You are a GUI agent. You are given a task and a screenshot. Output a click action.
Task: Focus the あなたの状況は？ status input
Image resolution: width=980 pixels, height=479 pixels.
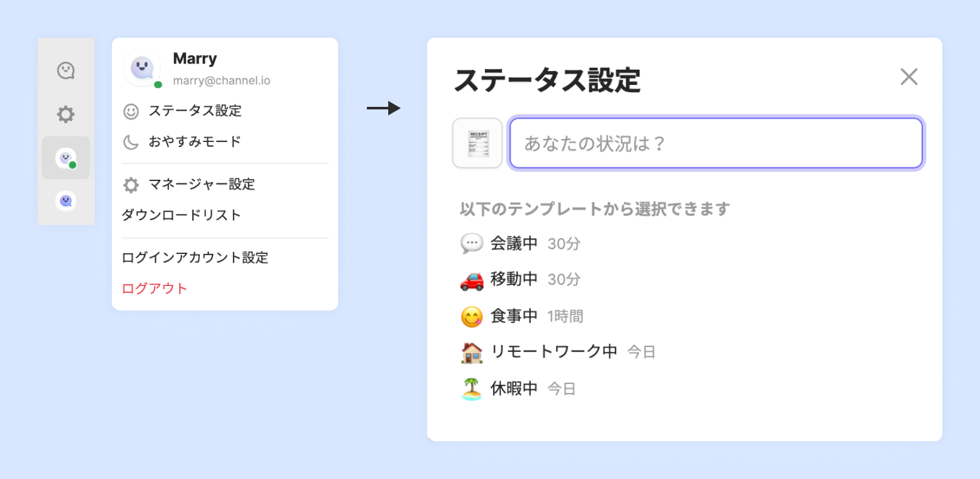716,143
